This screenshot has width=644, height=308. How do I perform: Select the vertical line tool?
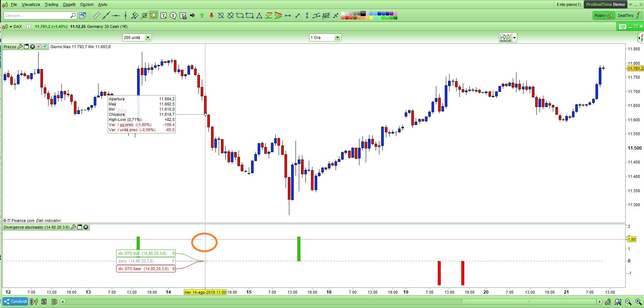(x=125, y=15)
